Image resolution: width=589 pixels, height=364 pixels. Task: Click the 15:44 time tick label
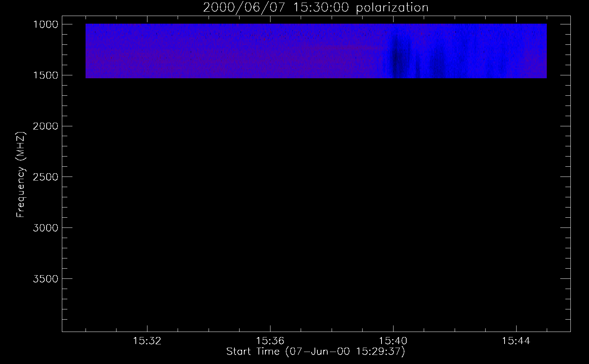[516, 341]
